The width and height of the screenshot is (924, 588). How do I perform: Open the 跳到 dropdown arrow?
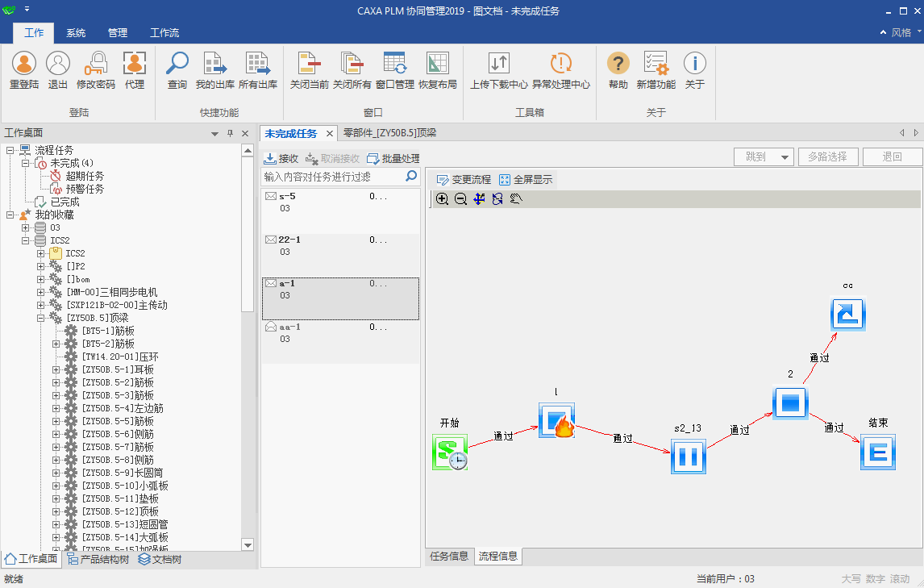point(785,156)
